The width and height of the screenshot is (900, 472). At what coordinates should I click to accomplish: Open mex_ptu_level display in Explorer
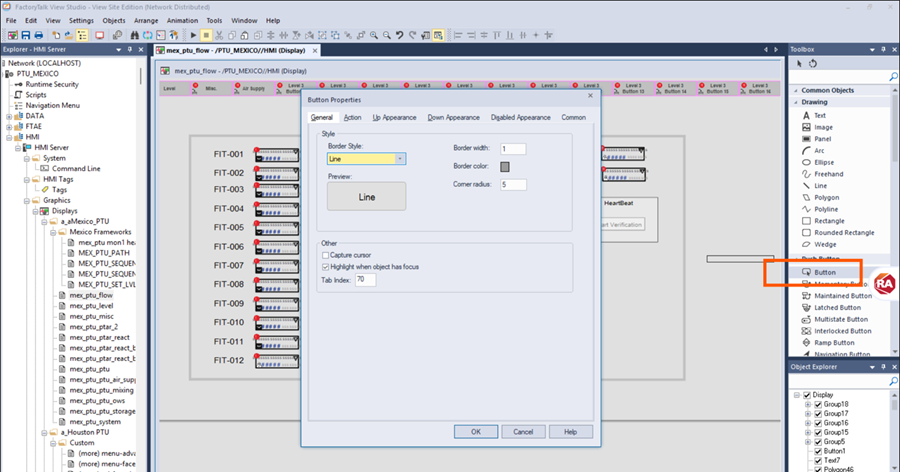(91, 306)
